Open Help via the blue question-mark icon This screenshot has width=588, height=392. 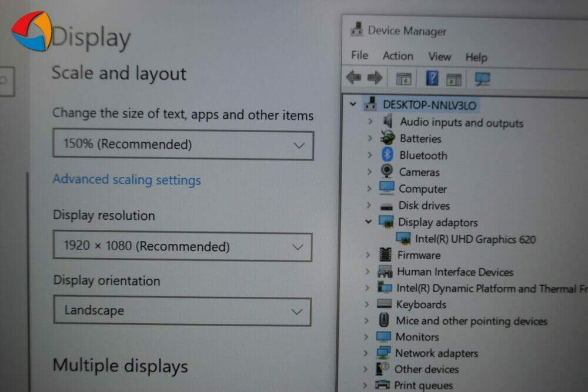tap(432, 78)
